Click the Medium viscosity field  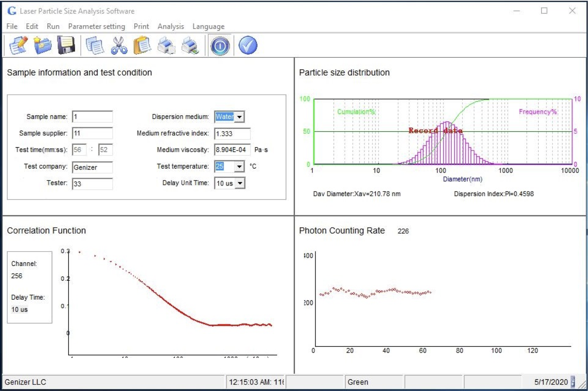[232, 150]
